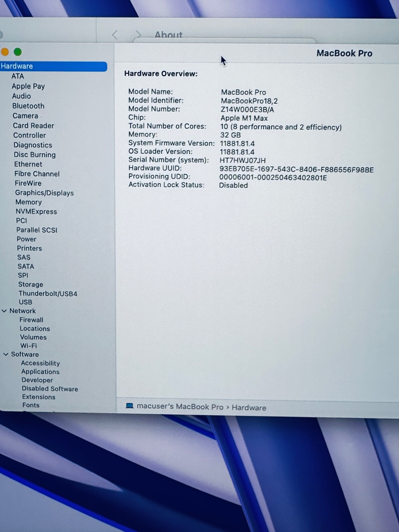Select the Software category label
399x532 pixels.
pos(25,354)
